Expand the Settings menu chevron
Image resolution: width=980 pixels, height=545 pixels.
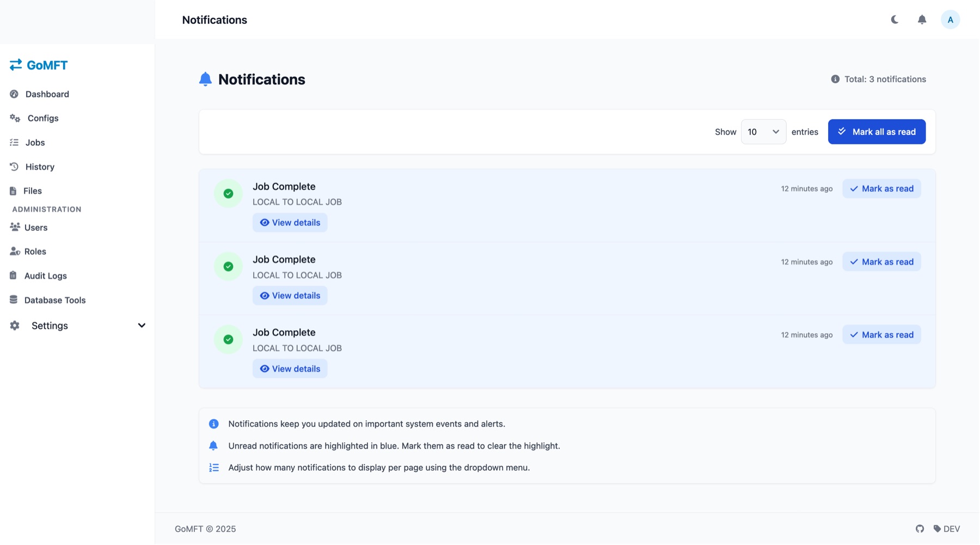(x=142, y=326)
